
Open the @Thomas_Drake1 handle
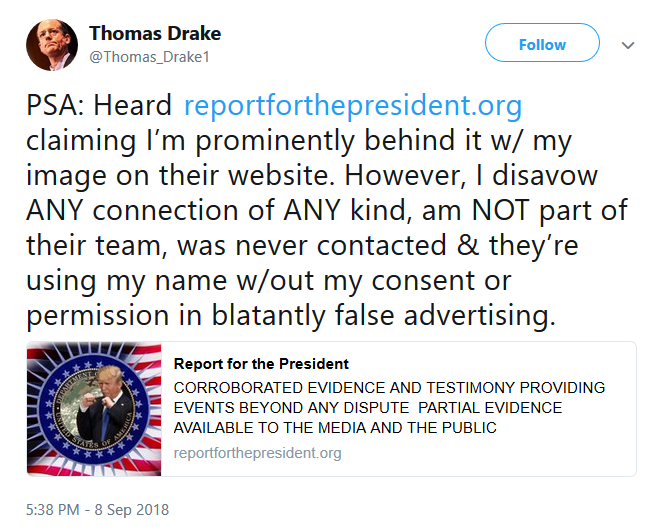click(149, 57)
